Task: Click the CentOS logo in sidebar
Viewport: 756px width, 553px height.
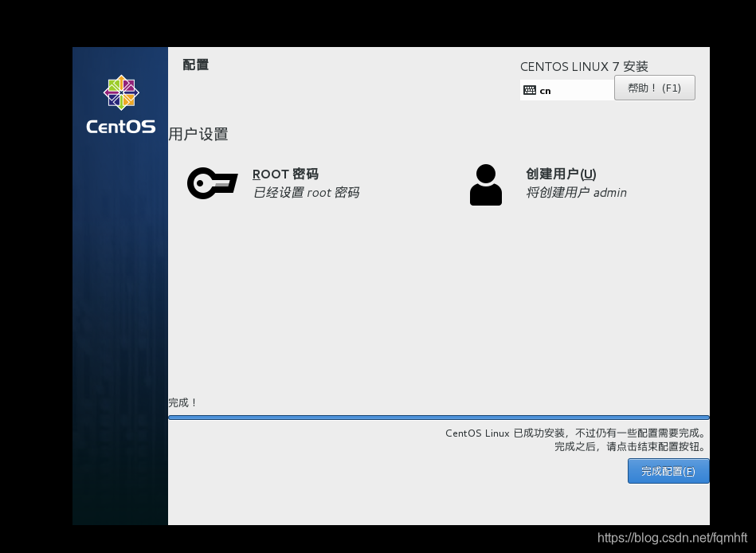Action: (x=121, y=104)
